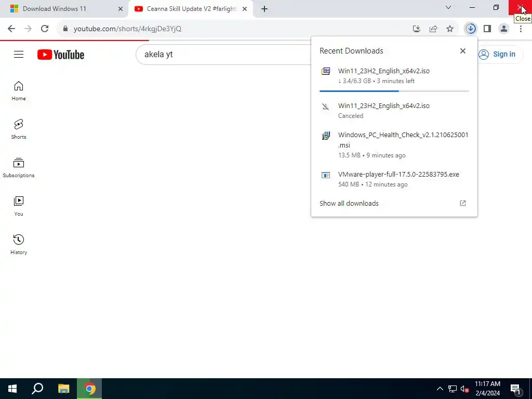Expand the tab search dropdown chevron
532x399 pixels.
tap(448, 7)
